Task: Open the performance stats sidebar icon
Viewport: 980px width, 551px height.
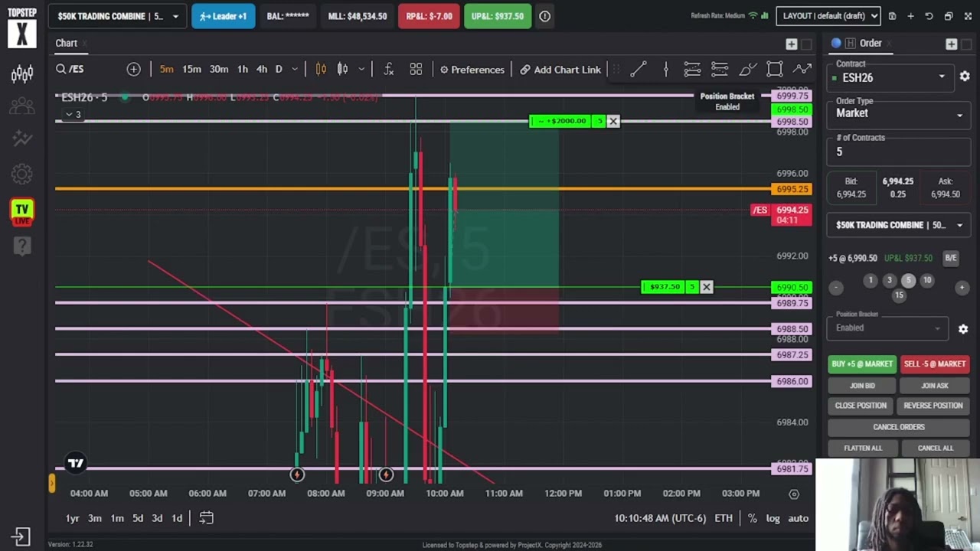Action: 22,139
